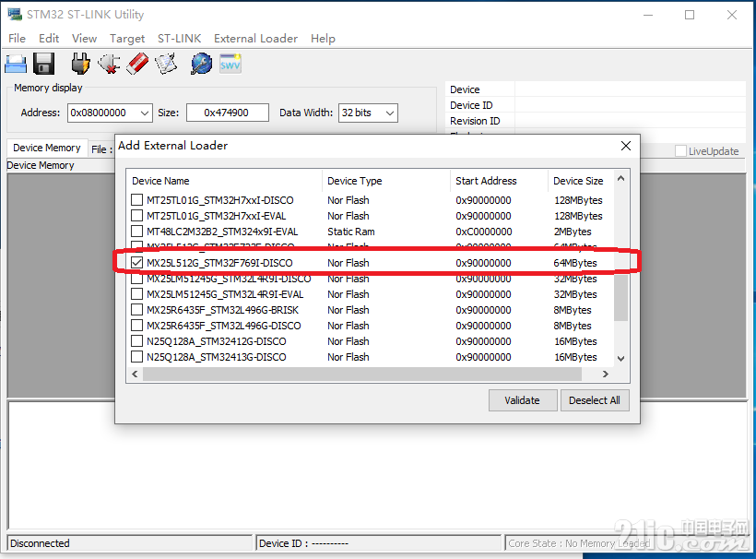This screenshot has width=756, height=559.
Task: Click the STM32 ST-LINK Utility title icon
Action: pyautogui.click(x=15, y=14)
